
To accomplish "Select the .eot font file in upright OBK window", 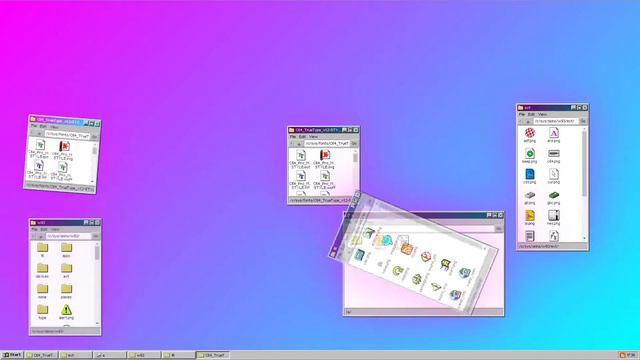I will click(301, 155).
